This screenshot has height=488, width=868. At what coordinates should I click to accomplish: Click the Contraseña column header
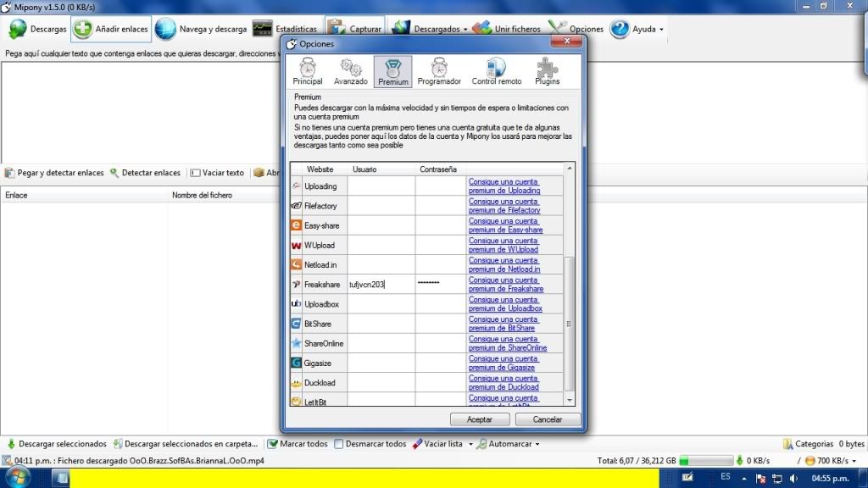[x=440, y=169]
